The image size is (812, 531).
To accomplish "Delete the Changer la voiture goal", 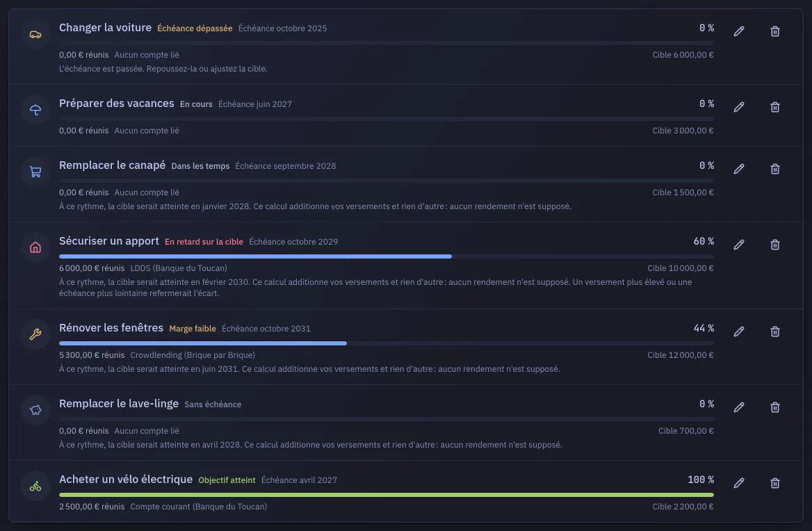I will click(x=774, y=31).
